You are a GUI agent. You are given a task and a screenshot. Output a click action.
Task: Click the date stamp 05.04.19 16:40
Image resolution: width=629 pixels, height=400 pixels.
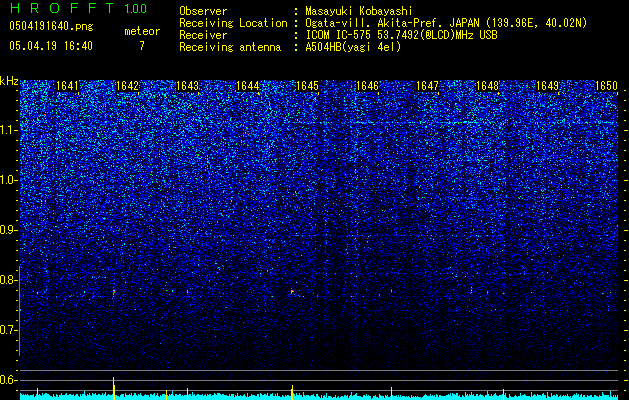click(x=51, y=46)
